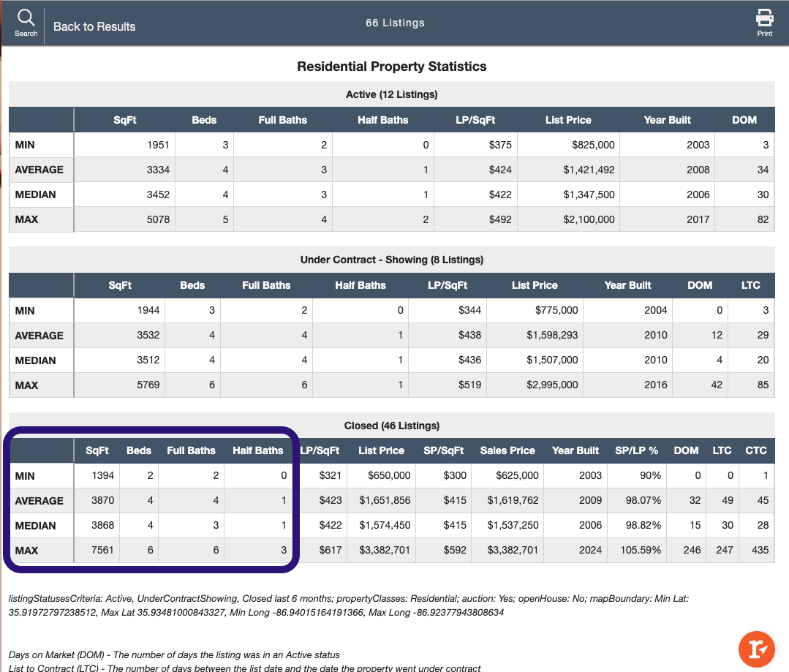
Task: Click the Closed table Sales Price header
Action: point(507,450)
